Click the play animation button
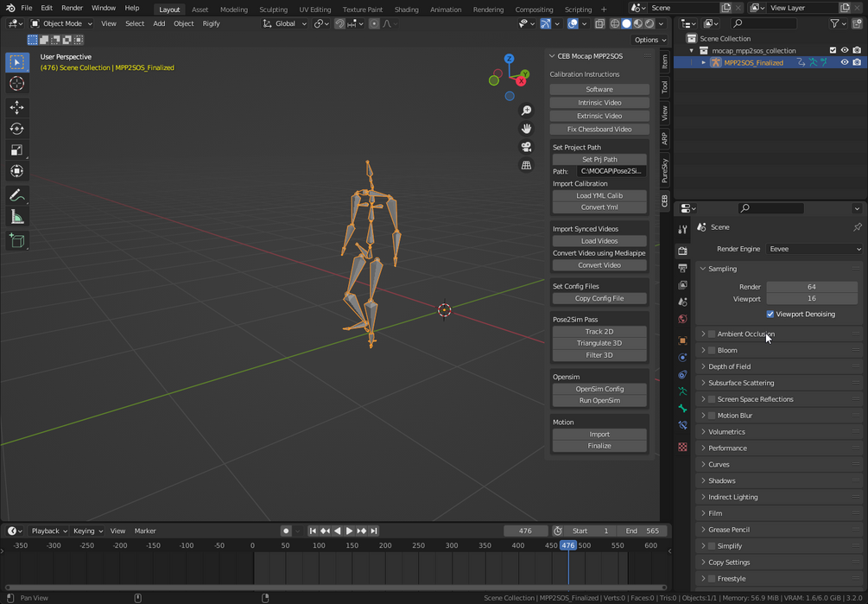The height and width of the screenshot is (604, 868). tap(349, 531)
